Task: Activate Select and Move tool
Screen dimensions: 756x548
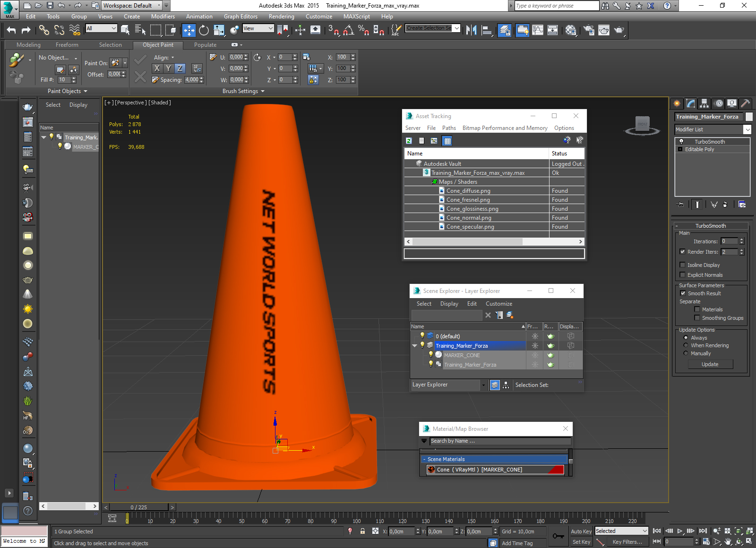Action: point(189,30)
